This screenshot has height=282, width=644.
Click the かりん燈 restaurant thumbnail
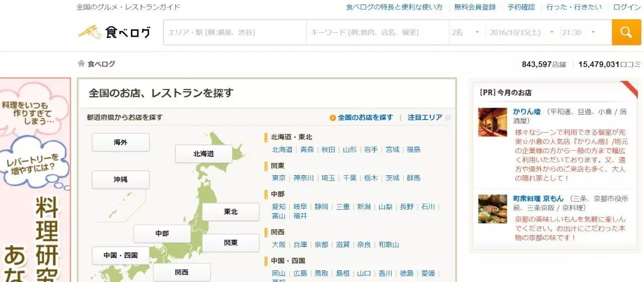coord(493,122)
